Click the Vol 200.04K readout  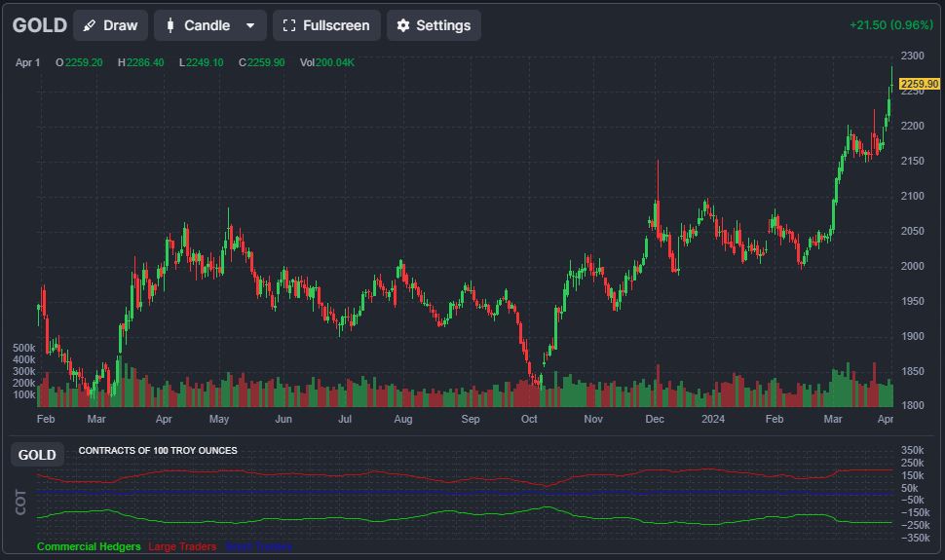click(327, 62)
